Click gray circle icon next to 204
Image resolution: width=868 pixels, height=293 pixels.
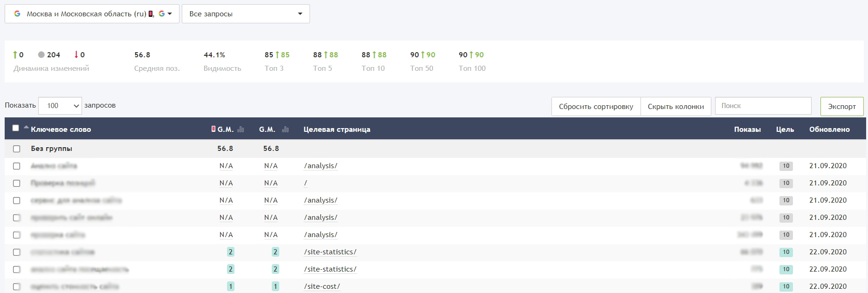(41, 55)
